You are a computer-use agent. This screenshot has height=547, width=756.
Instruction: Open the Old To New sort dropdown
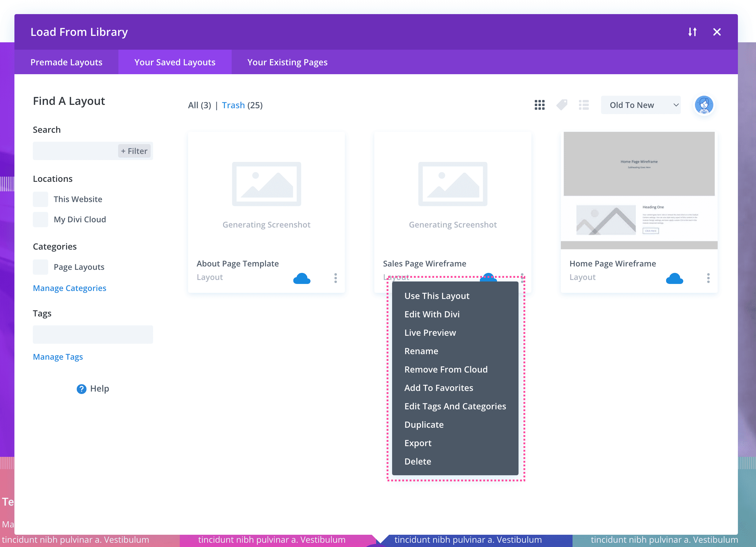tap(641, 105)
